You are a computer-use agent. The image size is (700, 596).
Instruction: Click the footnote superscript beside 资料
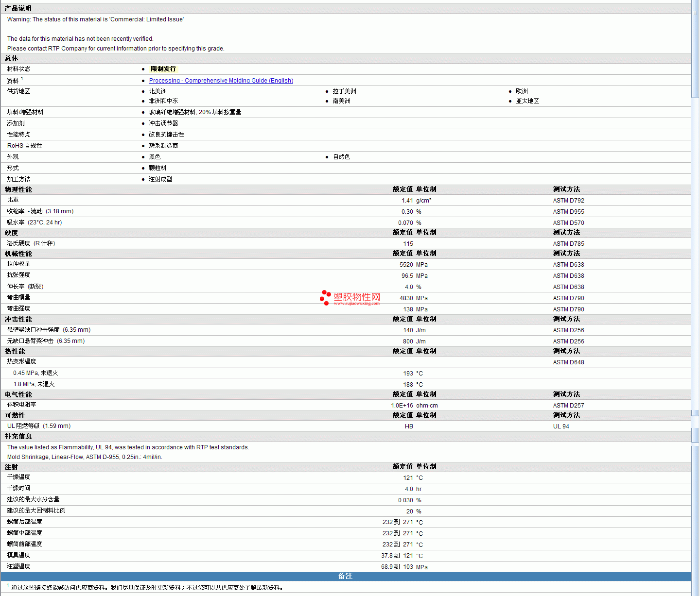pos(22,79)
